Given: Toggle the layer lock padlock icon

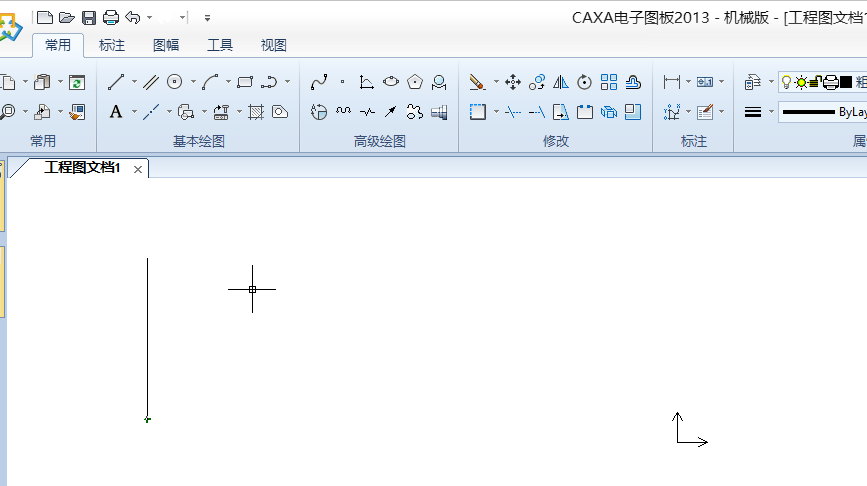Looking at the screenshot, I should 815,82.
